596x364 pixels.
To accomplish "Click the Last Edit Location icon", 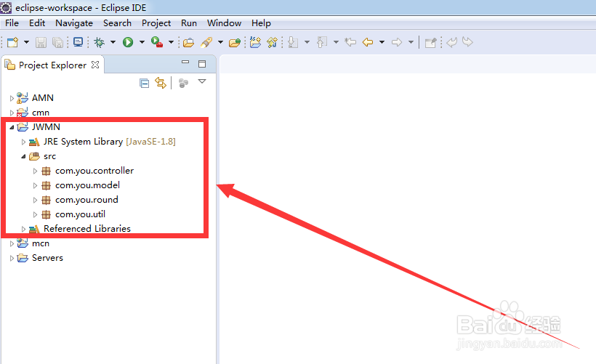I will (350, 42).
